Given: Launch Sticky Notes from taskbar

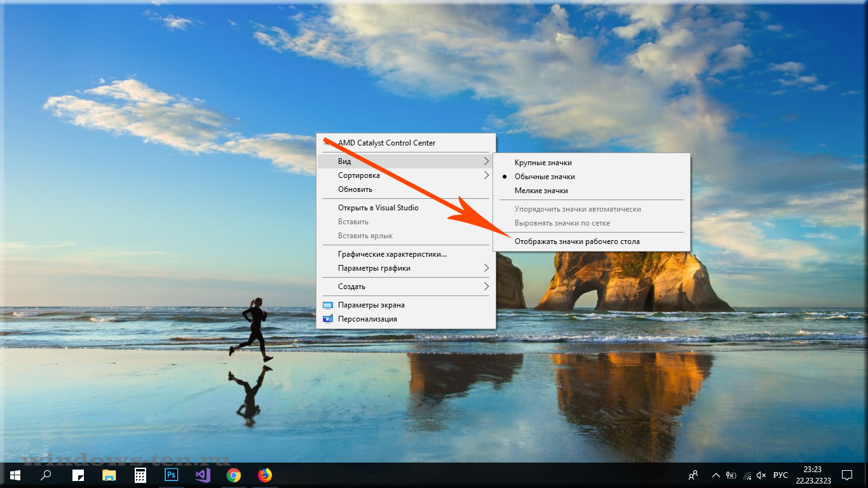Looking at the screenshot, I should coord(78,475).
